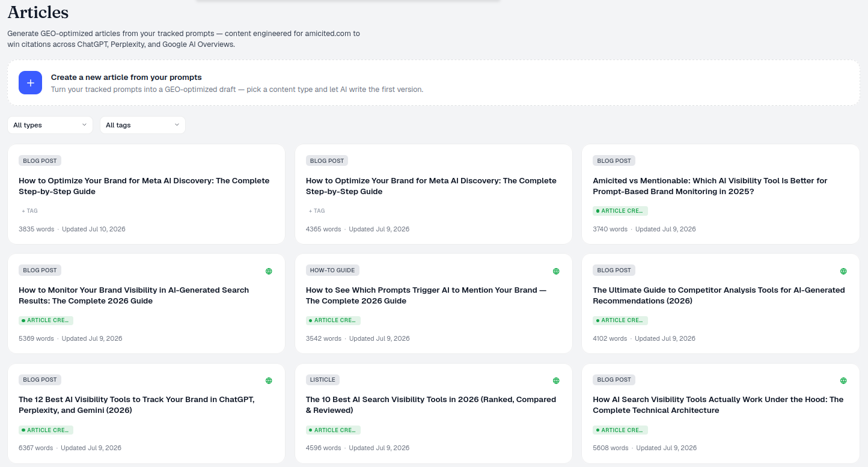The width and height of the screenshot is (868, 467).
Task: Click '5608 words' text
Action: click(611, 448)
